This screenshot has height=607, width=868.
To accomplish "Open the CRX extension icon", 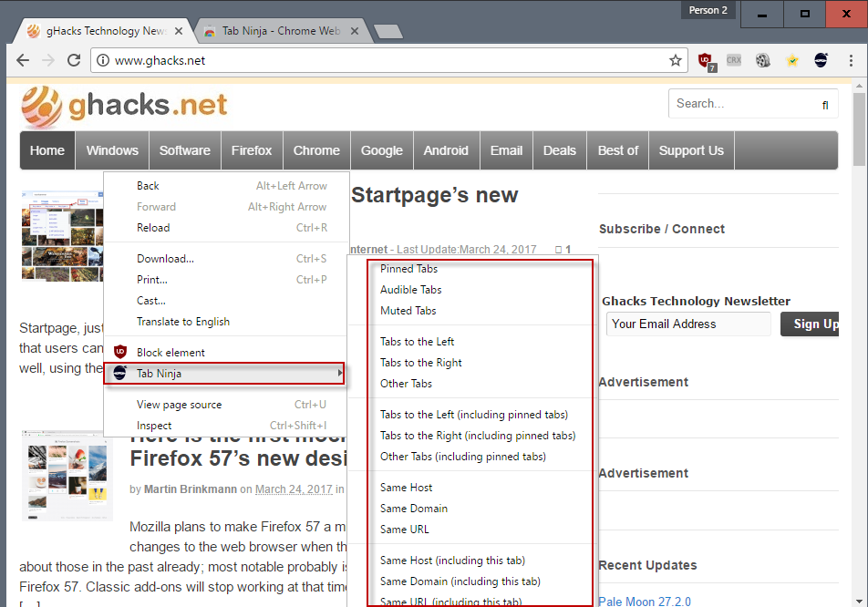I will [733, 60].
